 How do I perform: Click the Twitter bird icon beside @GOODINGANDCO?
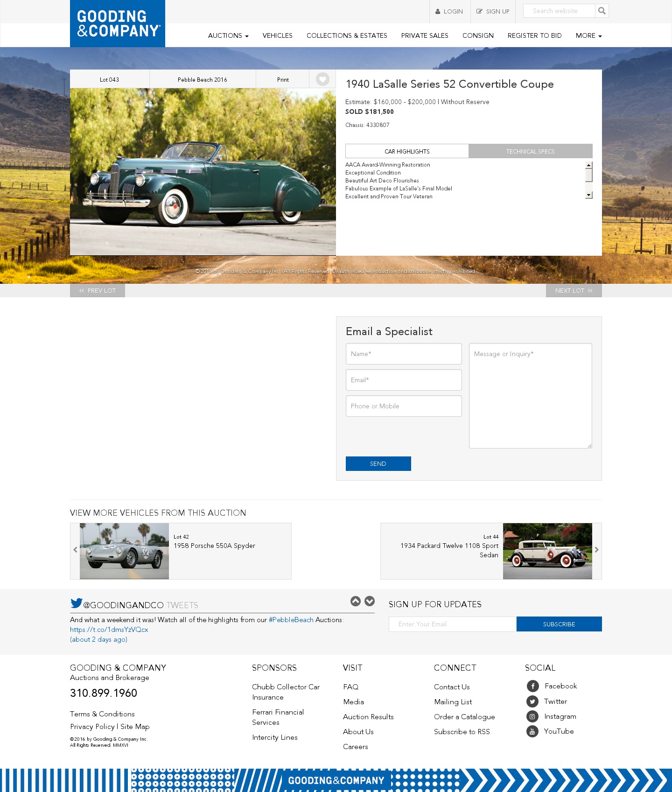point(76,603)
